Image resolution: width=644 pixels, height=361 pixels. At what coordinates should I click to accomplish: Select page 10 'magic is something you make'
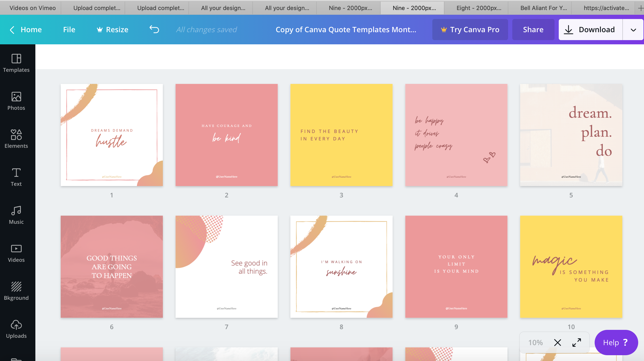[571, 267]
